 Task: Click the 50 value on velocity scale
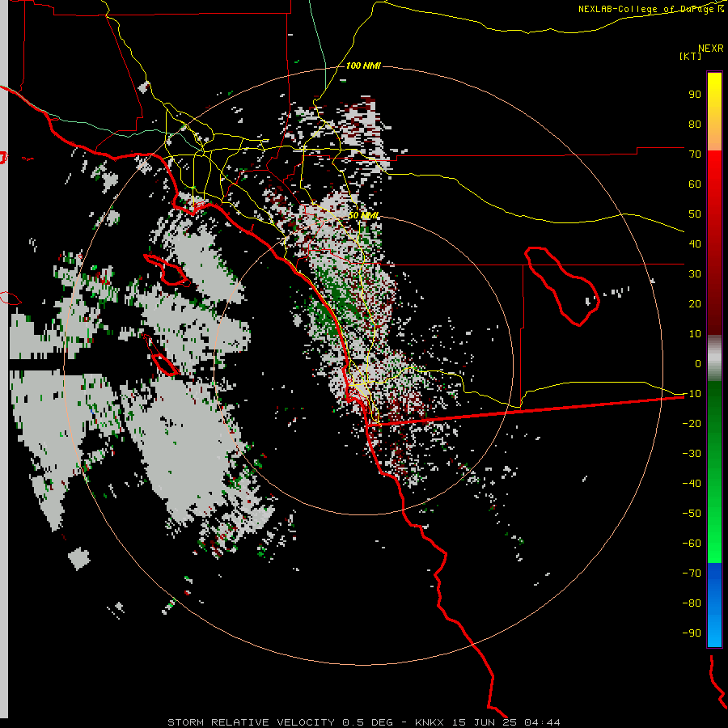[695, 214]
